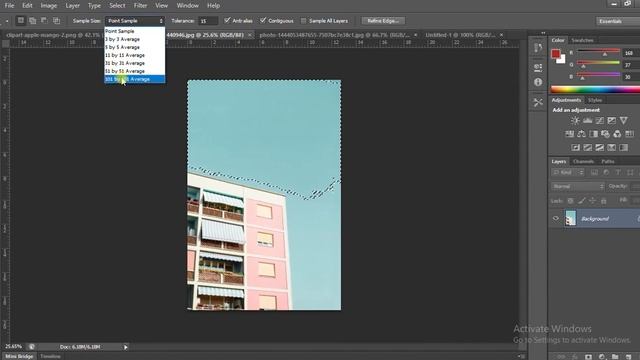Switch to the Channels tab

(x=583, y=161)
